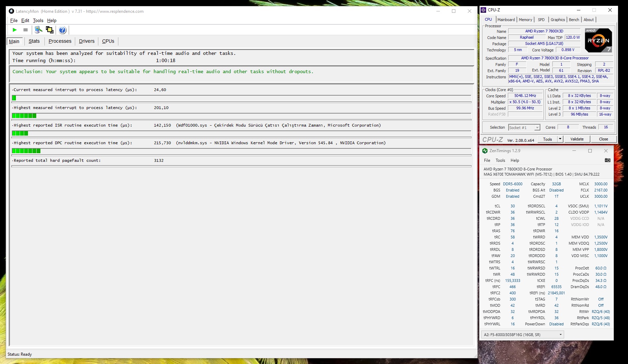Click the tCL value 30 in ZenTimings
Image resolution: width=628 pixels, height=364 pixels.
click(512, 206)
